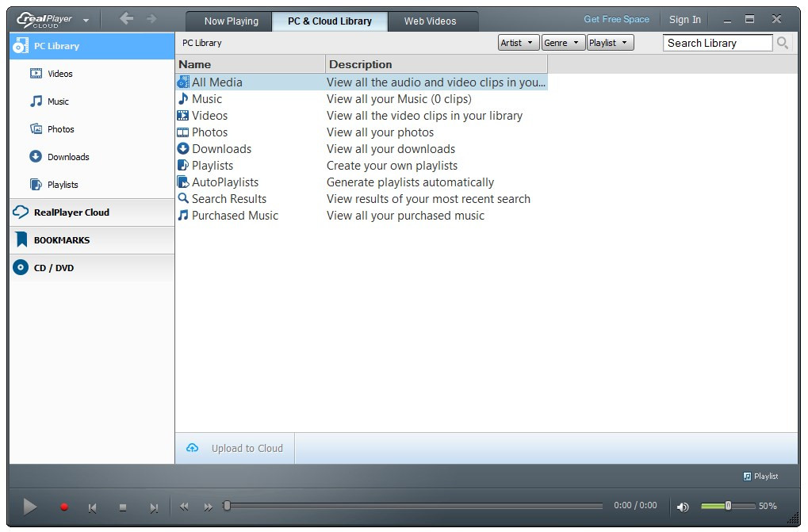Image resolution: width=808 pixels, height=532 pixels.
Task: Click the search magnifier icon
Action: (783, 43)
